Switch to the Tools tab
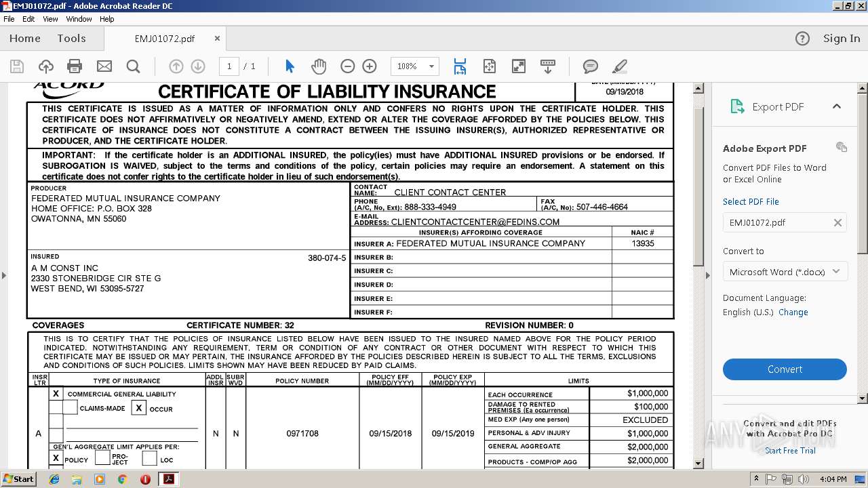868x488 pixels. [71, 39]
